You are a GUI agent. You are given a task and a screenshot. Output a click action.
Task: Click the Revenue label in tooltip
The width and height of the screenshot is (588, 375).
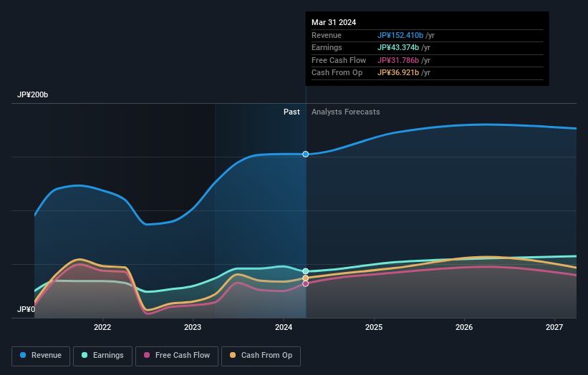pos(327,35)
